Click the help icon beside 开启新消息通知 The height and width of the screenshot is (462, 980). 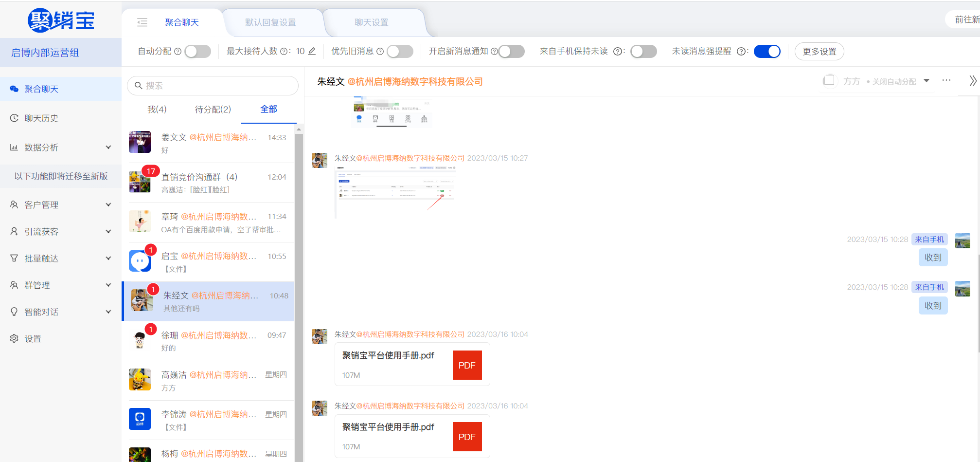494,51
